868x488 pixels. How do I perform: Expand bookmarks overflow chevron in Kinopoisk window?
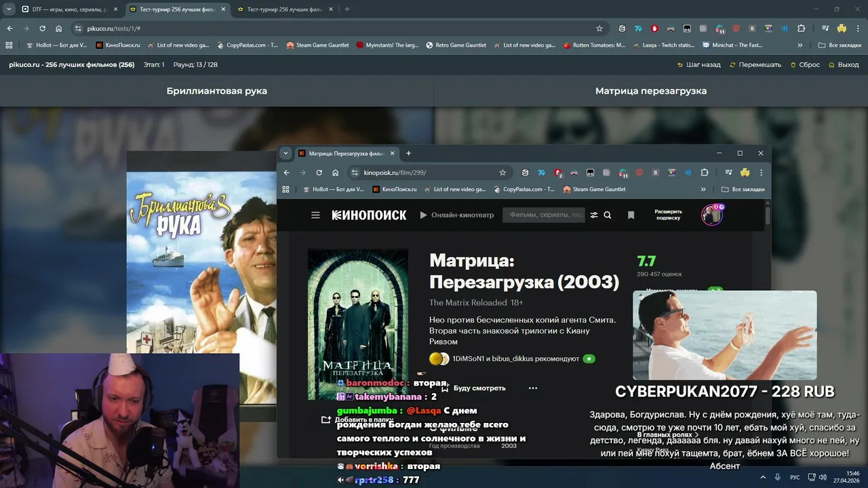(x=703, y=190)
